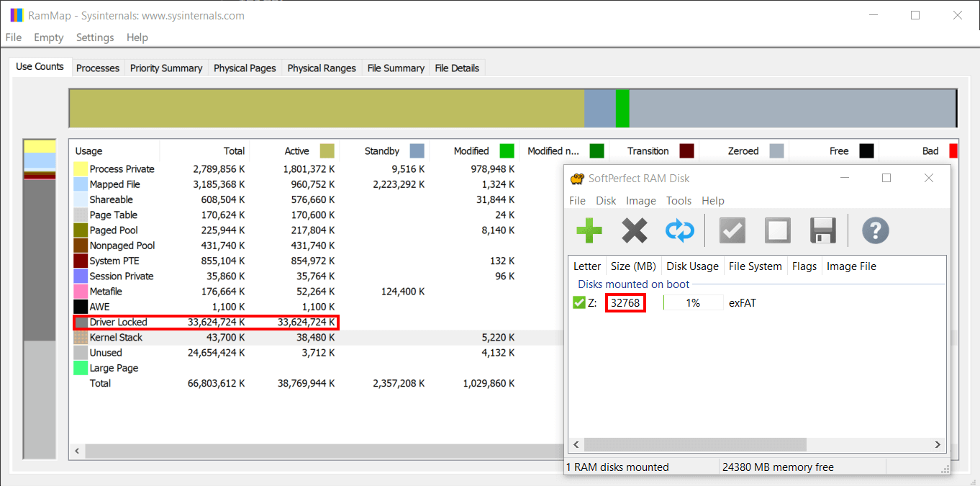The width and height of the screenshot is (980, 486).
Task: Click the '24380 MB memory free' status
Action: (x=778, y=467)
